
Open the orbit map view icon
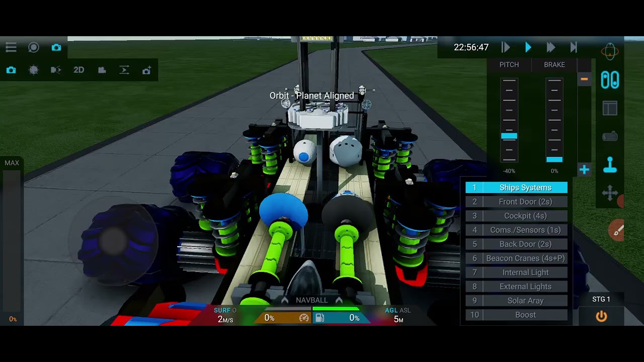pyautogui.click(x=610, y=51)
